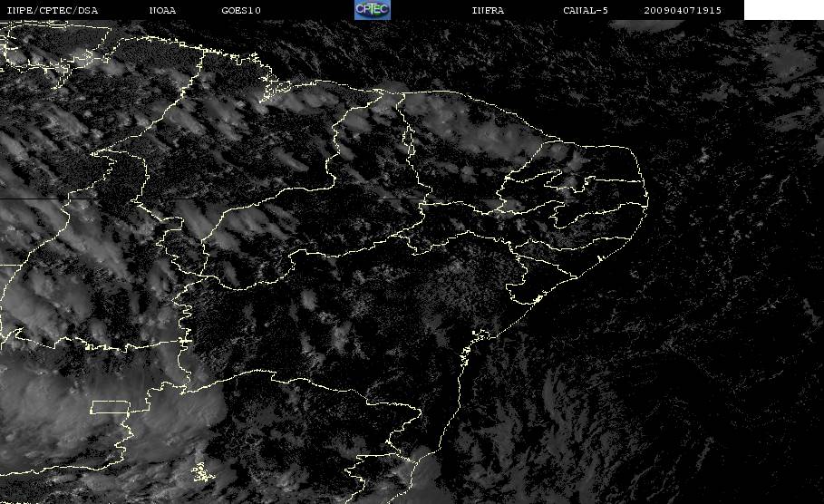Click the 200904071915 timestamp
The image size is (824, 504).
[683, 11]
